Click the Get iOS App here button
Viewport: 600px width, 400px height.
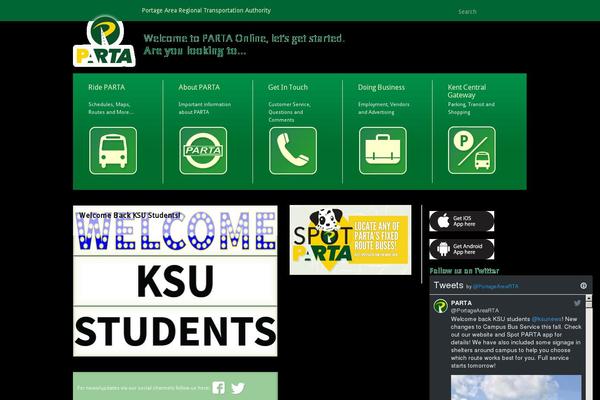(x=461, y=221)
